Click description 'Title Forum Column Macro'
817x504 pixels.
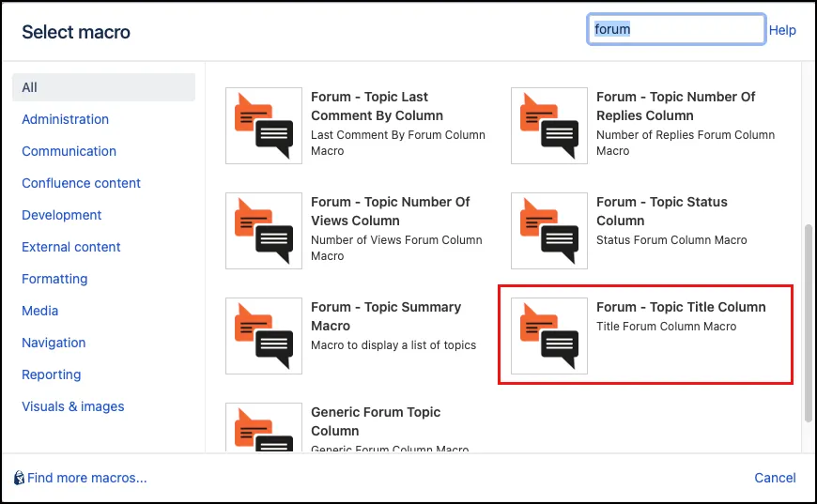pyautogui.click(x=667, y=327)
